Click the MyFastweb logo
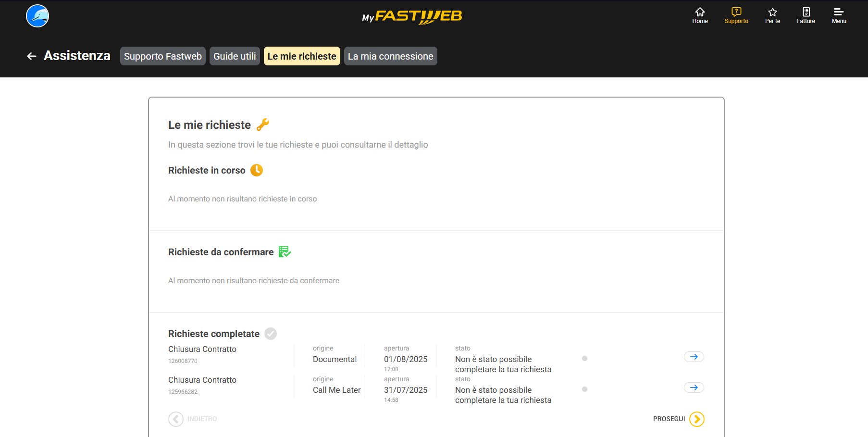This screenshot has height=437, width=868. 412,17
